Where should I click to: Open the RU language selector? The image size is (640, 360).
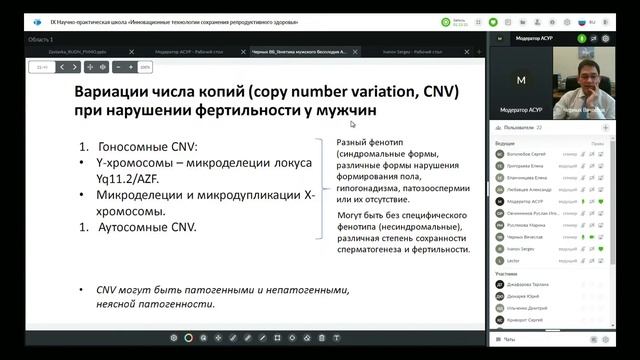tap(587, 22)
